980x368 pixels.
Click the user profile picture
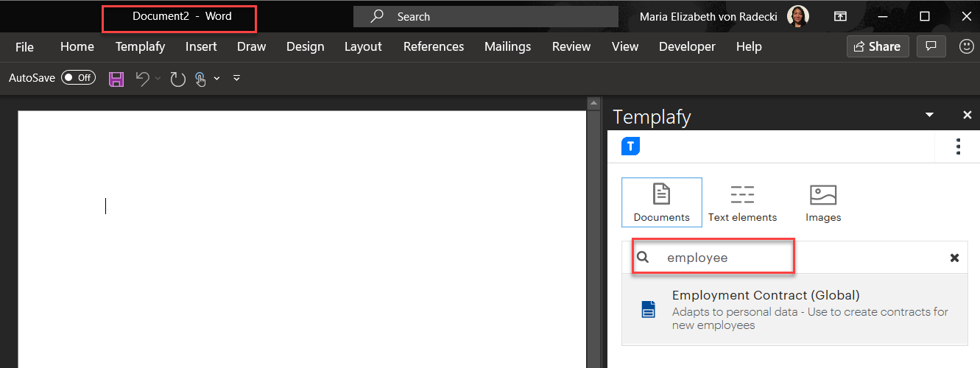(798, 16)
